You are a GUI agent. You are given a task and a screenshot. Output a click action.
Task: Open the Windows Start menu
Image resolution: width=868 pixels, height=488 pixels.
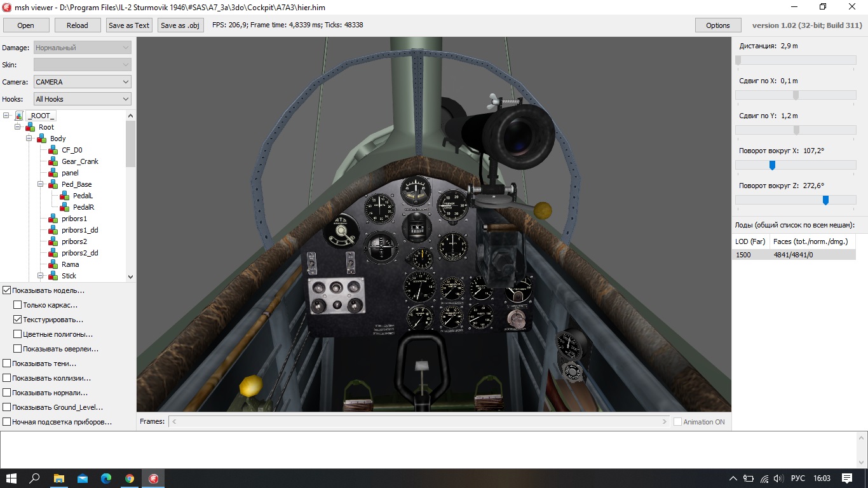tap(11, 478)
